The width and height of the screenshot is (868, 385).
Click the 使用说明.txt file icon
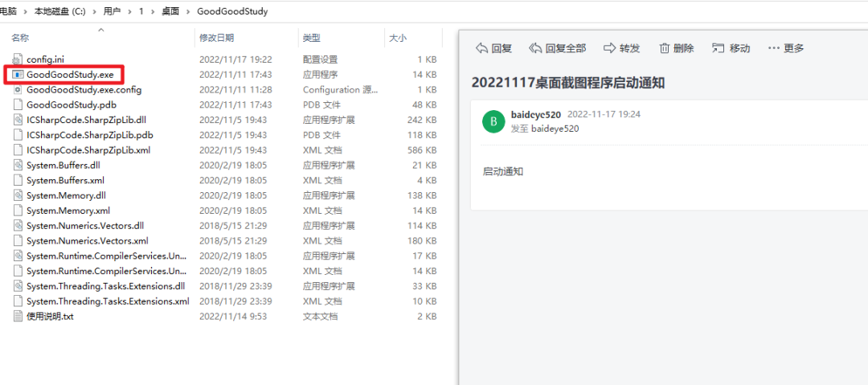pyautogui.click(x=17, y=317)
